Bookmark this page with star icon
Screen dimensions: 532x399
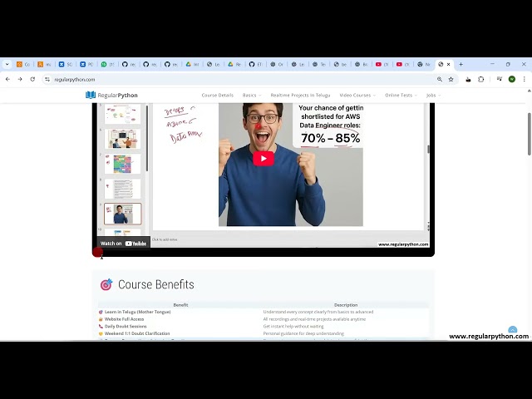(451, 79)
